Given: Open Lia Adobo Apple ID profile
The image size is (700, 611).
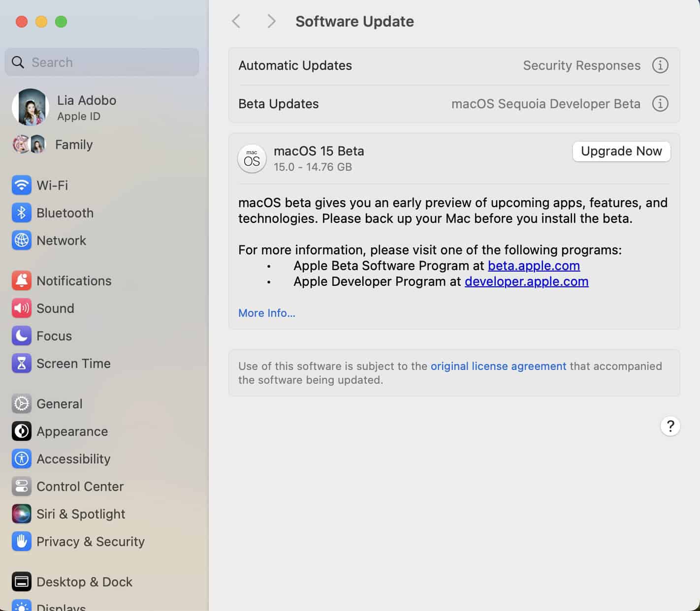Looking at the screenshot, I should pos(64,108).
